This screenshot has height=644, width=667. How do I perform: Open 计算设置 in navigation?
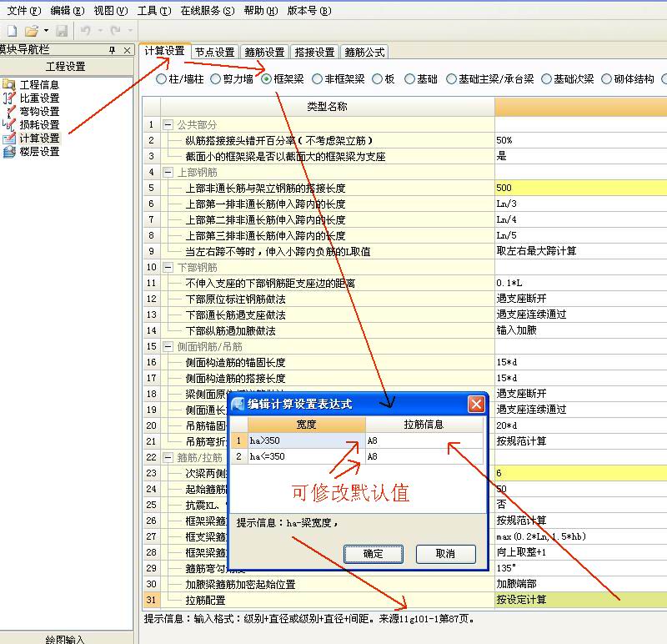coord(39,138)
